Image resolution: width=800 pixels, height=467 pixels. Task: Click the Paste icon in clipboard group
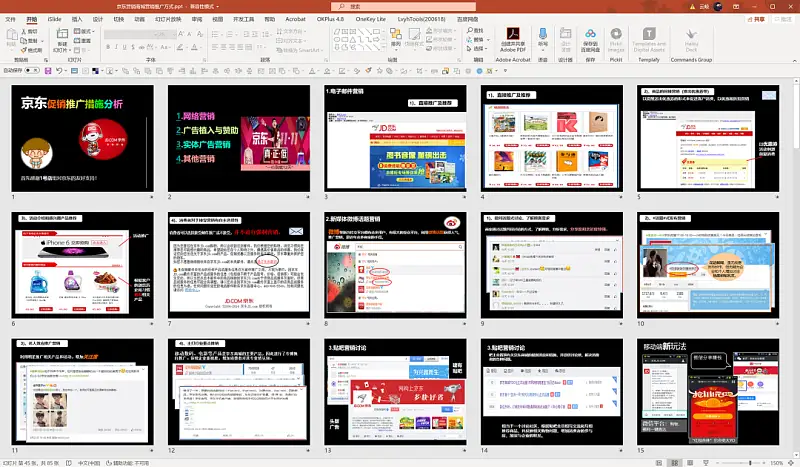coord(11,36)
